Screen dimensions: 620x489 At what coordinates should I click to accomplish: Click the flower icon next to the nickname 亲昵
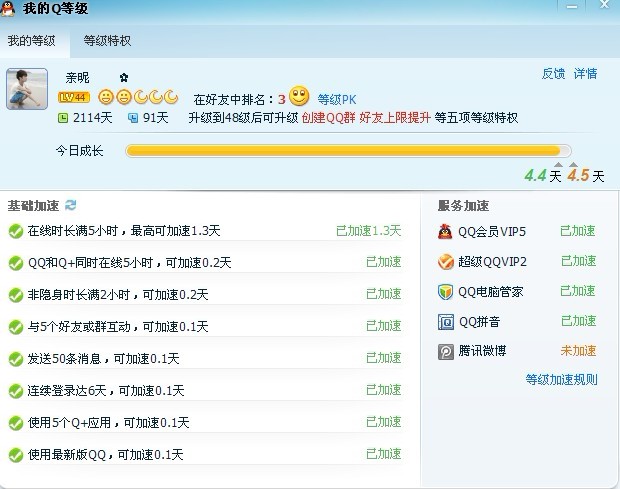point(124,77)
